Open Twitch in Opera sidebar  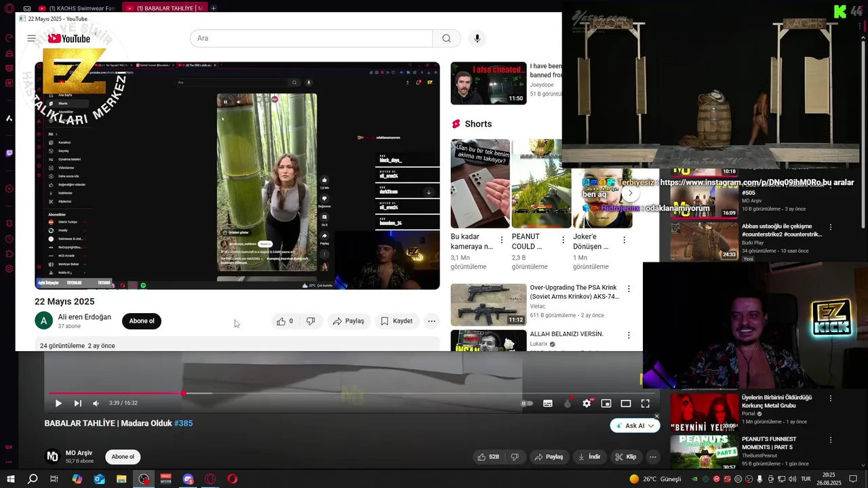(9, 153)
